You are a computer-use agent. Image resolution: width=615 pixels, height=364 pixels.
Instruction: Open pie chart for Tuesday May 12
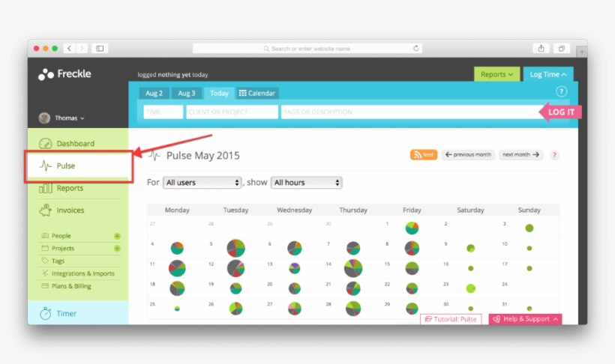235,268
